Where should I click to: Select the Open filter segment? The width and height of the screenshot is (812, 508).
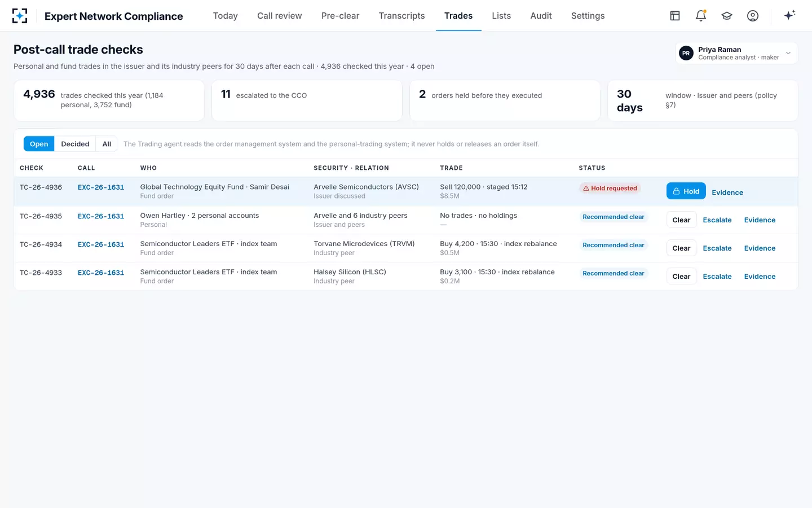click(39, 144)
